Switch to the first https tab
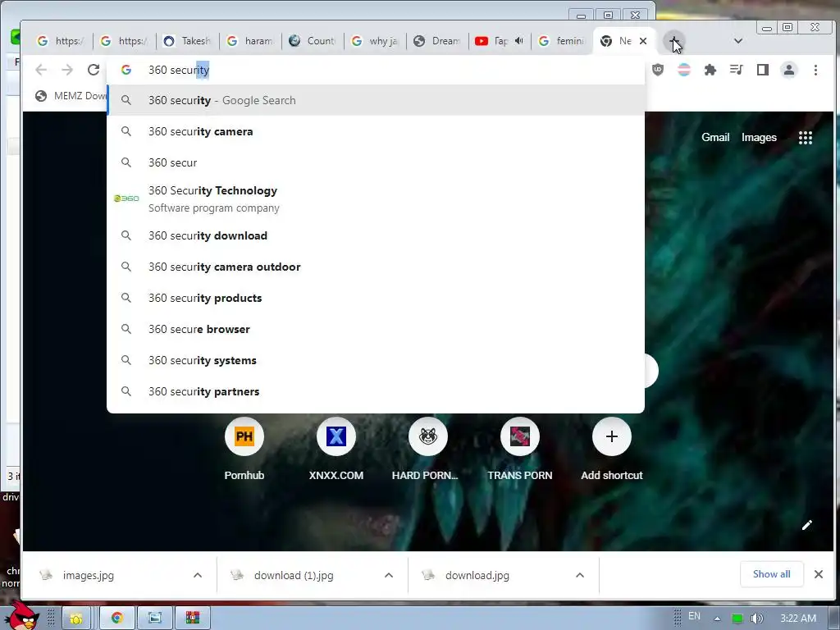The image size is (840, 630). [61, 41]
